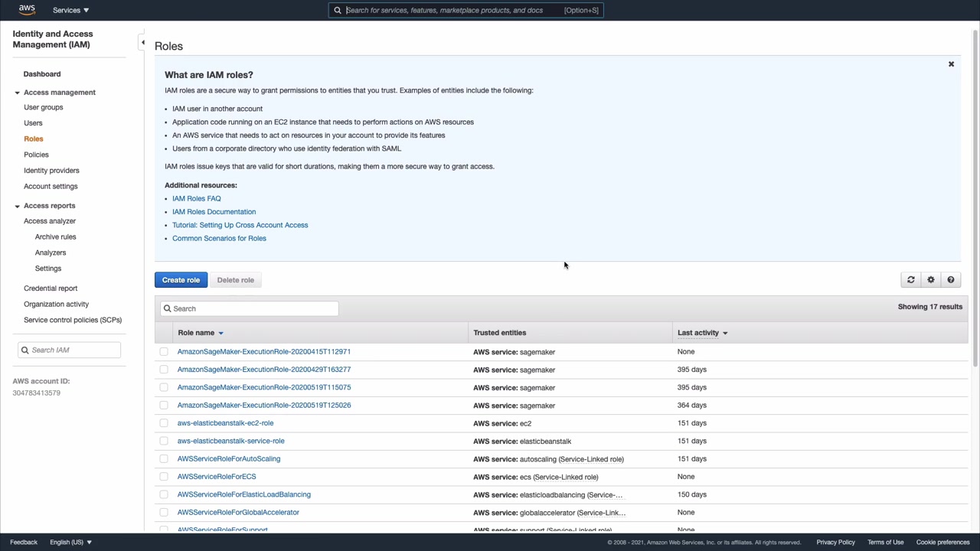980x551 pixels.
Task: Go to Policies in the sidebar
Action: coord(36,155)
